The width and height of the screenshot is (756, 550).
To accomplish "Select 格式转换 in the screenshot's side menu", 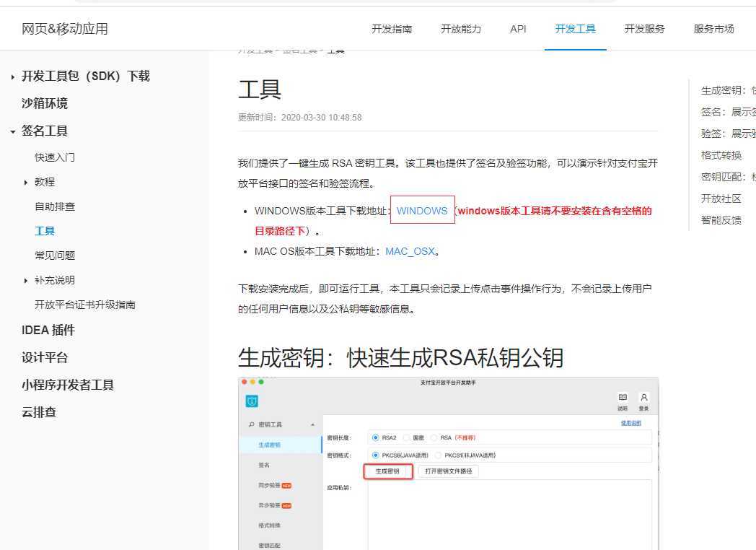I will 269,525.
